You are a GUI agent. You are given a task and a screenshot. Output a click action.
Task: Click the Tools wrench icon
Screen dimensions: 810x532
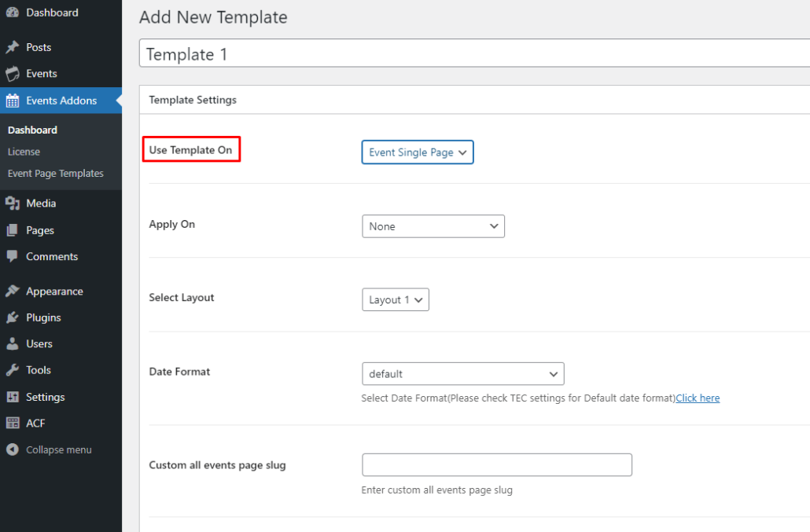[x=13, y=370]
